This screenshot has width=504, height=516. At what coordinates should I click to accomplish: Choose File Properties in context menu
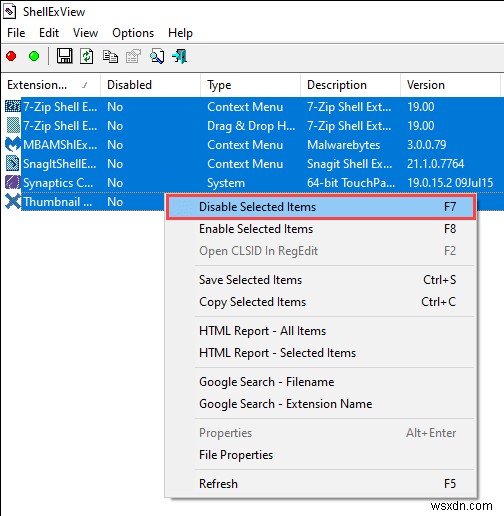point(321,455)
